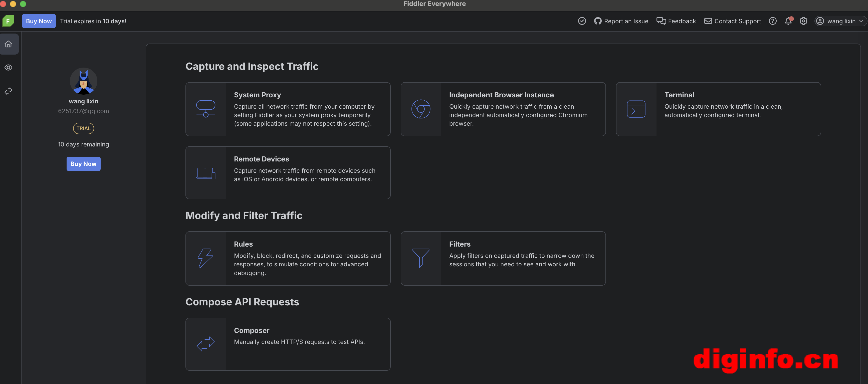Click the Composer card arrows icon
Image resolution: width=868 pixels, height=384 pixels.
click(206, 344)
